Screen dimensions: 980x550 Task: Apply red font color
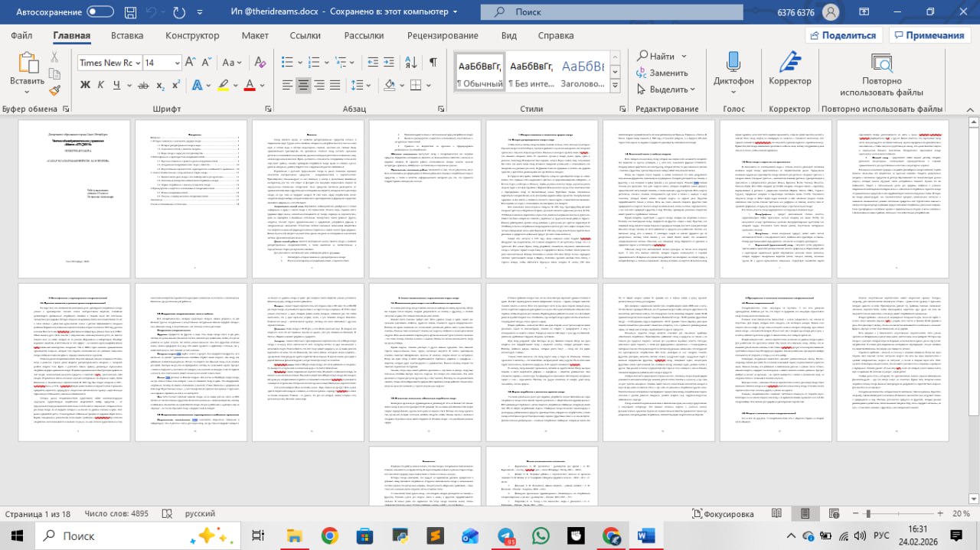249,85
